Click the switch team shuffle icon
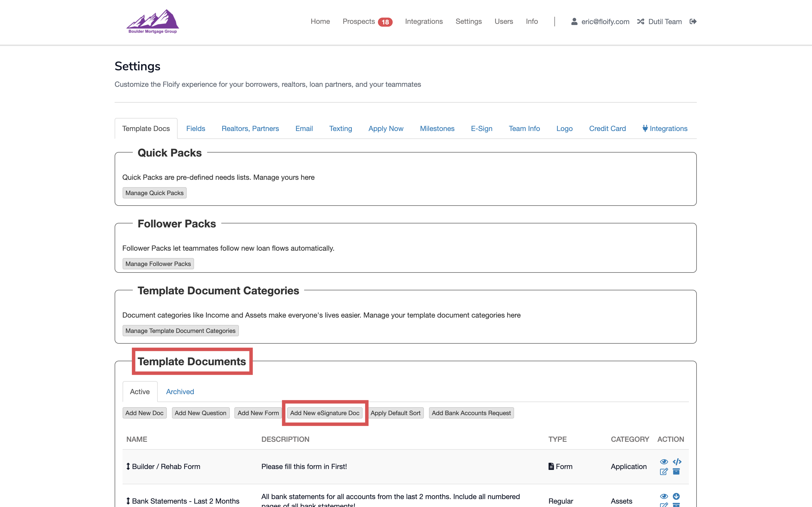The width and height of the screenshot is (812, 507). (641, 22)
